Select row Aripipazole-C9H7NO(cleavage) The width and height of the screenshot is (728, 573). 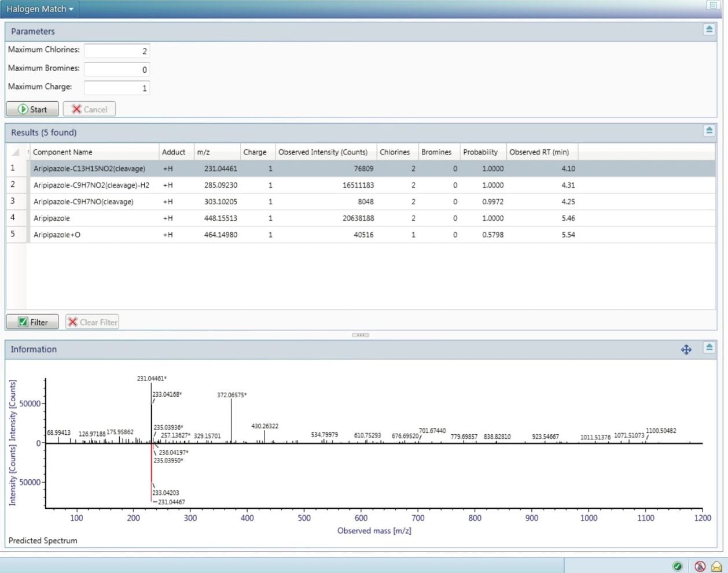[361, 202]
